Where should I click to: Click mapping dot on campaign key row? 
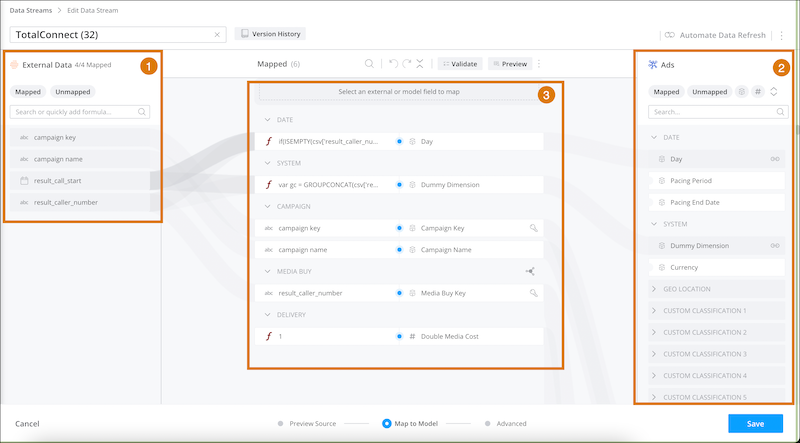[399, 228]
